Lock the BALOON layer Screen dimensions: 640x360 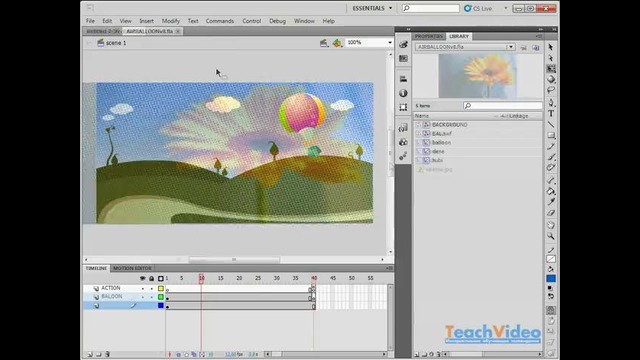coord(151,297)
